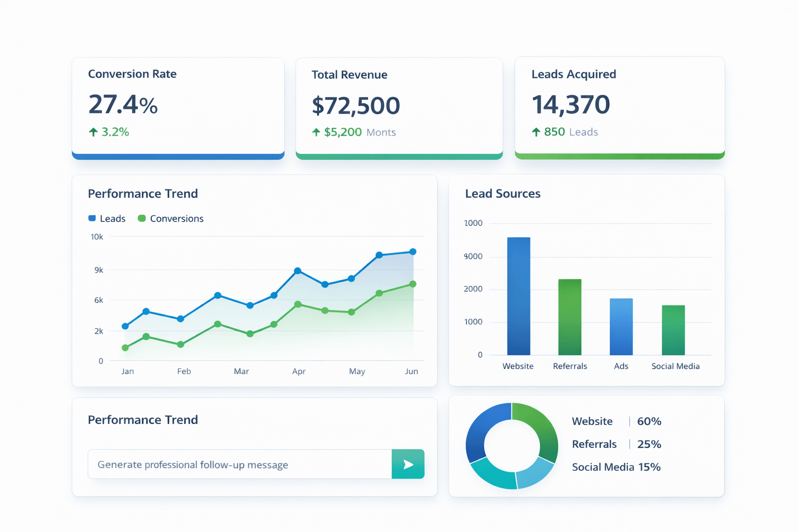
Task: Select the Referrals bar in the chart
Action: (x=569, y=317)
